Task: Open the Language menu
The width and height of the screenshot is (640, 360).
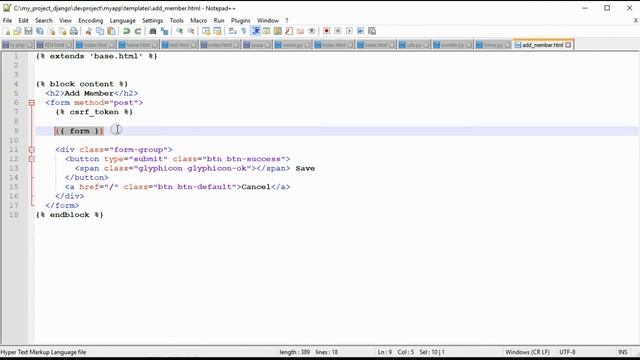Action: (x=122, y=20)
